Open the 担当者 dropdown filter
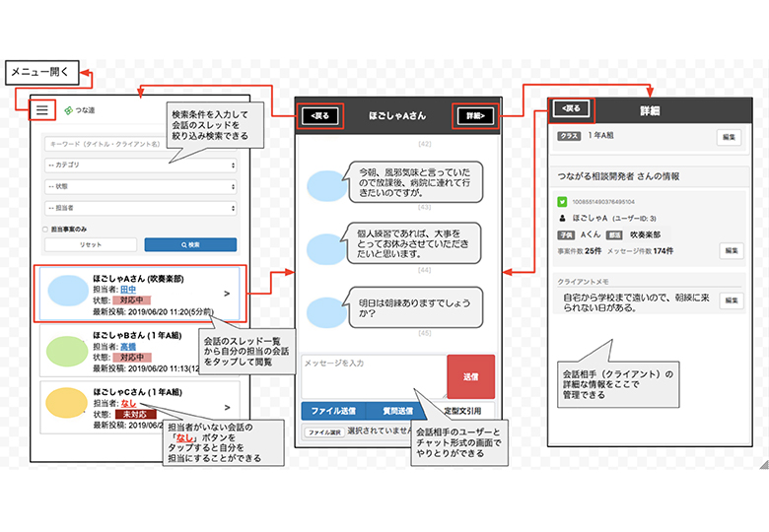Screen dimensions: 769x532 coord(141,208)
